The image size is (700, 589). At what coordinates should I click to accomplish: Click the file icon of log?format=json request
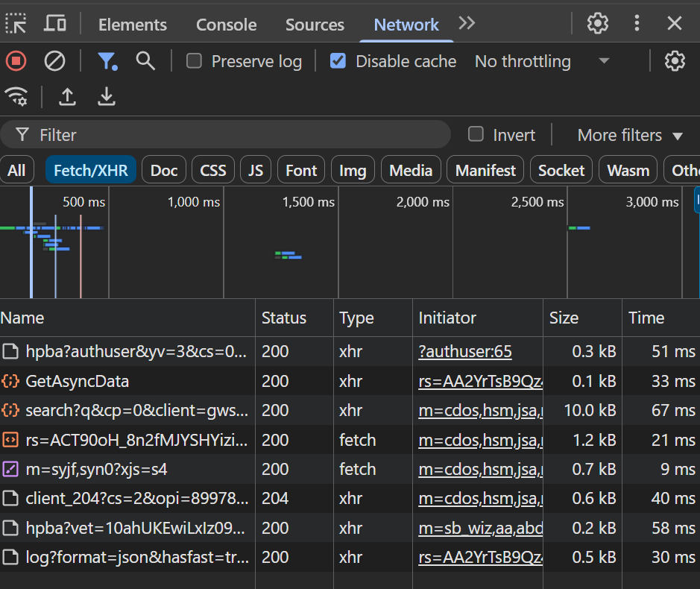[10, 557]
